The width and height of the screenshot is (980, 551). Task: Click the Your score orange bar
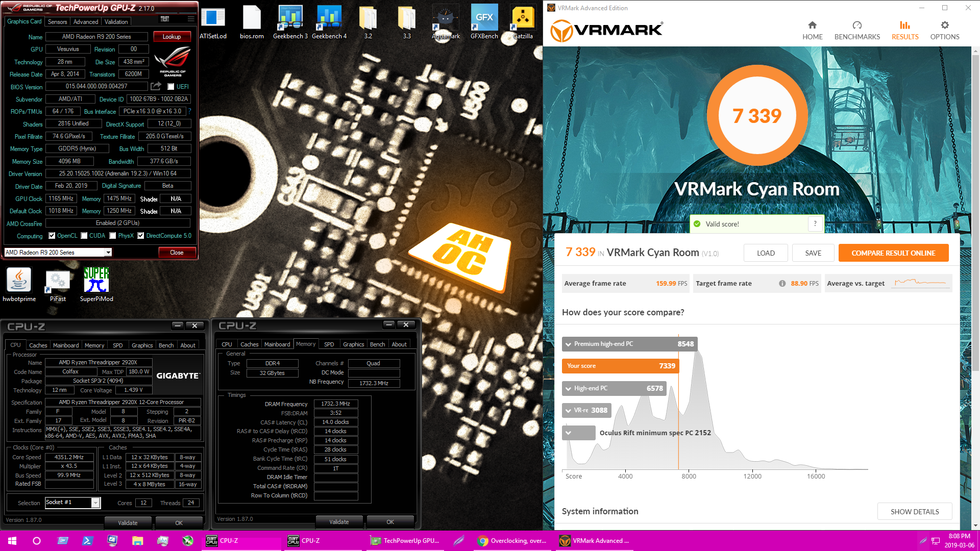click(x=621, y=366)
